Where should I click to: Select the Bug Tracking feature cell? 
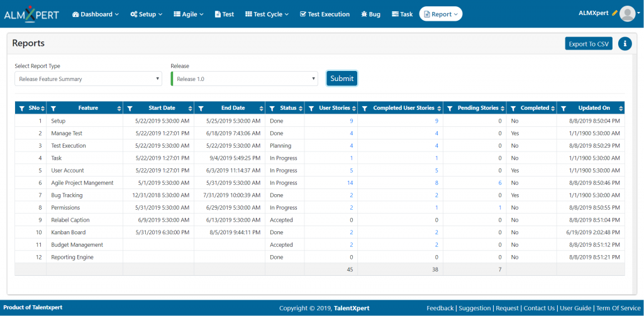tap(85, 195)
